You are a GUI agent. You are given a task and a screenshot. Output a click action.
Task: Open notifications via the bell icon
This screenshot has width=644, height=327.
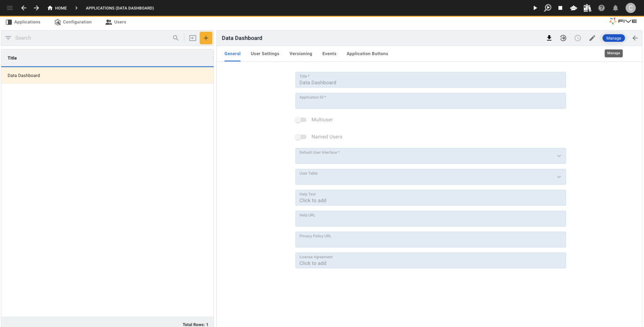point(615,8)
